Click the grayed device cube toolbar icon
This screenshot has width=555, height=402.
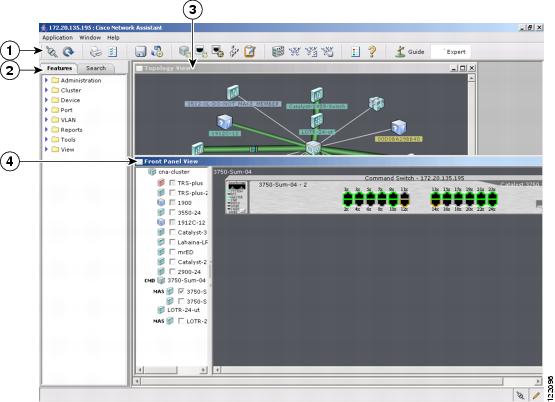coord(184,52)
